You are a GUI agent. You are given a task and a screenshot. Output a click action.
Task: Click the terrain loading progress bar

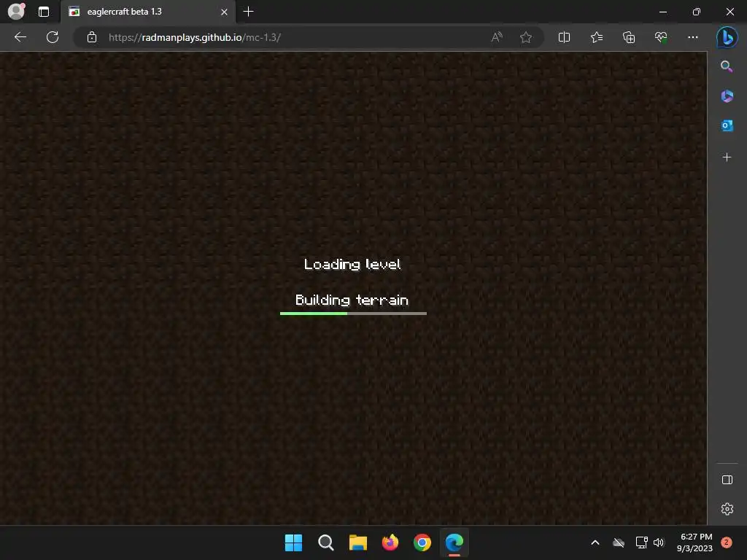point(353,314)
